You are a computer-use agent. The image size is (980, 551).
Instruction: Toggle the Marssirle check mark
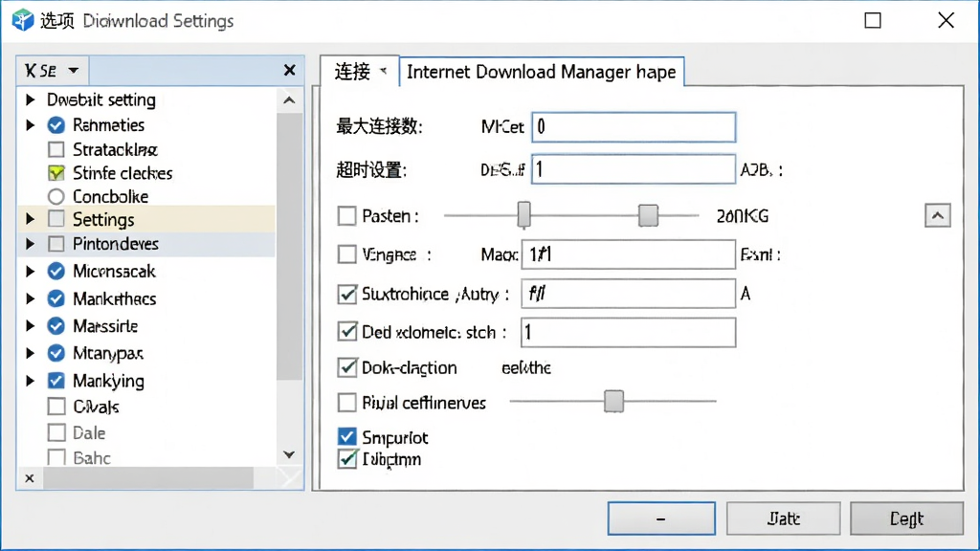pos(56,325)
